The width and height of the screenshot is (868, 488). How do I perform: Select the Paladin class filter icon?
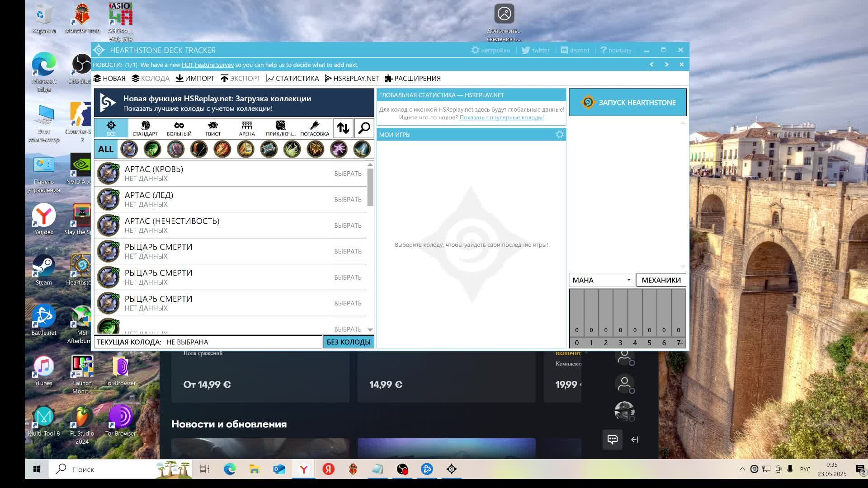click(245, 149)
